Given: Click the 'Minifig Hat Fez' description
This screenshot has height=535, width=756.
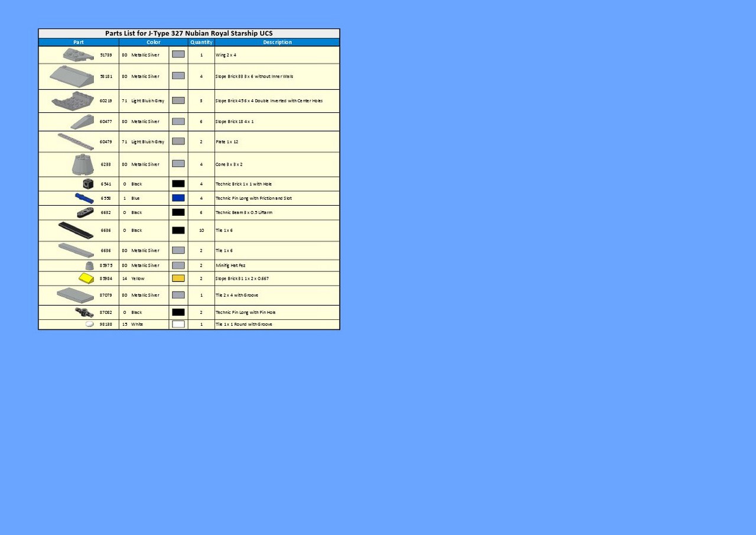Looking at the screenshot, I should click(230, 265).
